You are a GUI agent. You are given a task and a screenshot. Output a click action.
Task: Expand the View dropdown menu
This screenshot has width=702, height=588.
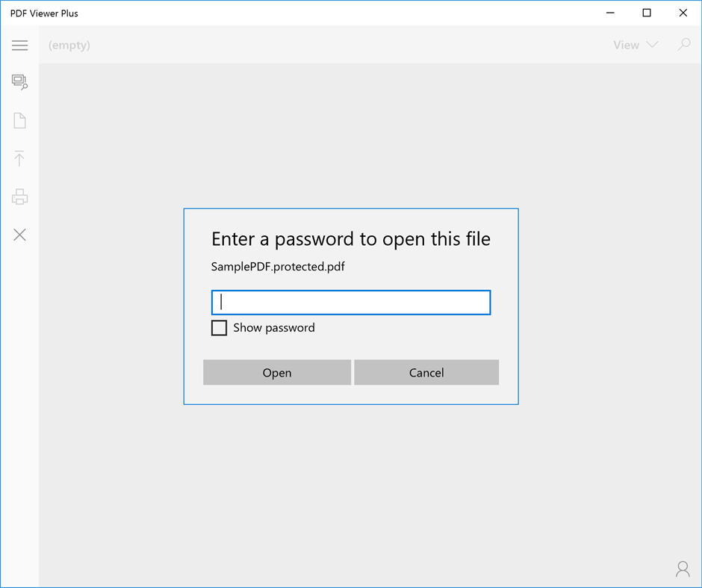tap(636, 45)
